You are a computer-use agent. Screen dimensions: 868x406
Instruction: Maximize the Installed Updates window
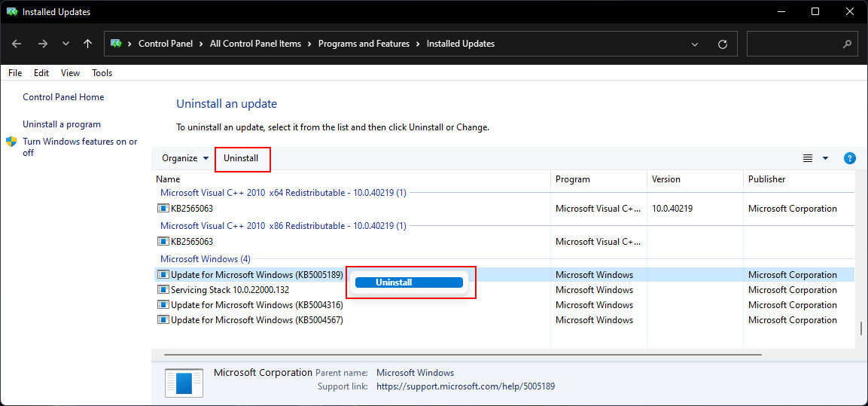pos(815,11)
